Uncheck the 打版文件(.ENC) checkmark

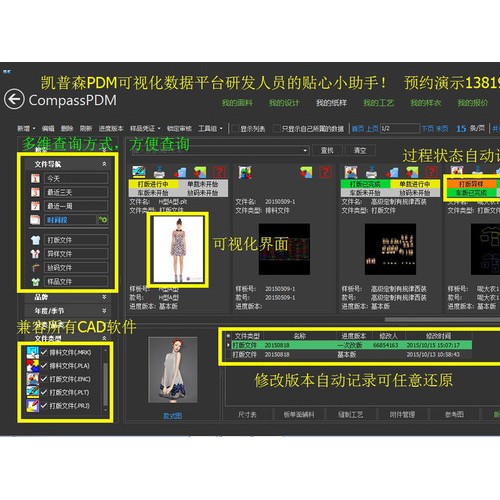tap(44, 379)
